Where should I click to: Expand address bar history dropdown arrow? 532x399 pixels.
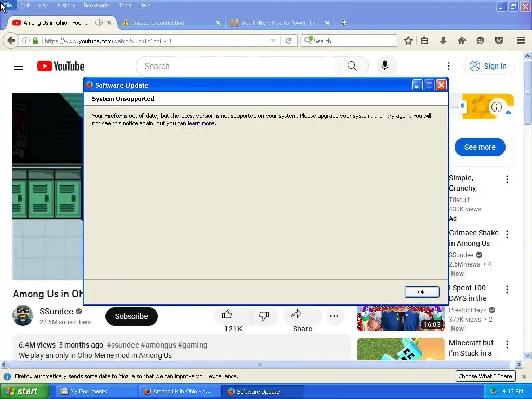click(273, 41)
